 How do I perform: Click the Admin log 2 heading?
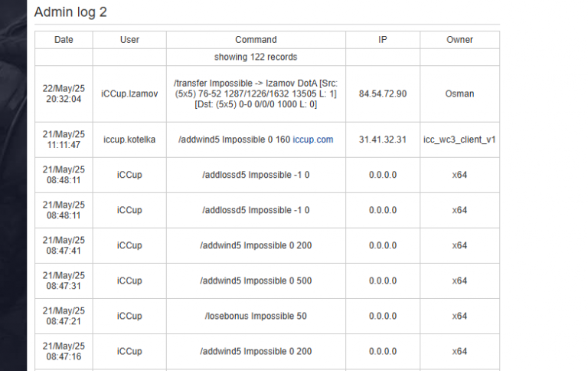70,12
